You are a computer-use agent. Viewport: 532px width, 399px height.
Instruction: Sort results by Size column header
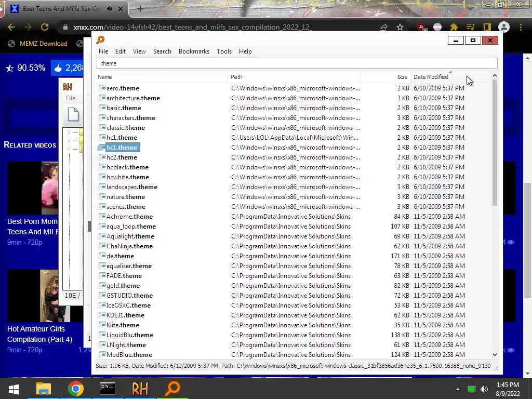[386, 77]
